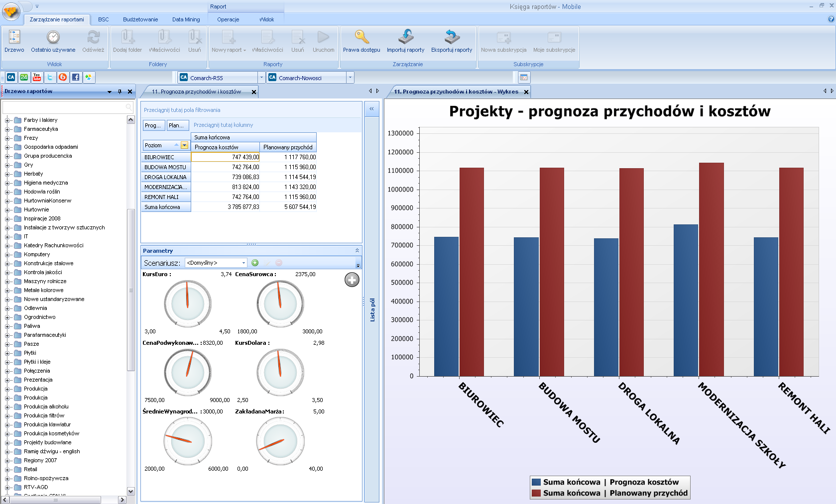The height and width of the screenshot is (504, 836).
Task: Expand the Farmaceutyka tree folder
Action: pyautogui.click(x=7, y=129)
